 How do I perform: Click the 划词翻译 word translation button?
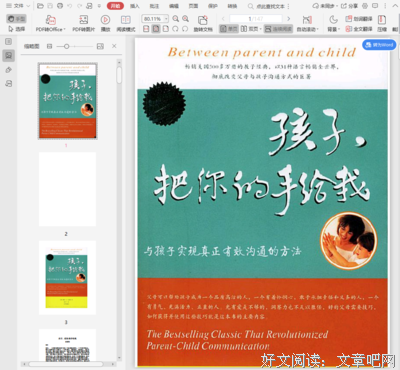(359, 19)
